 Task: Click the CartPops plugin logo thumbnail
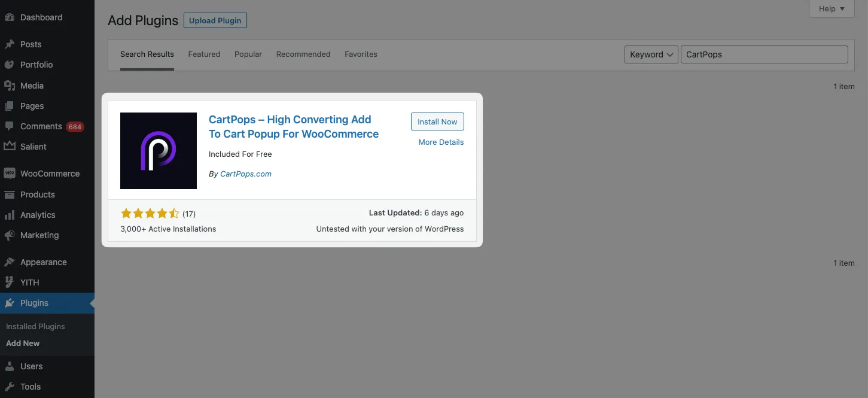(x=159, y=151)
